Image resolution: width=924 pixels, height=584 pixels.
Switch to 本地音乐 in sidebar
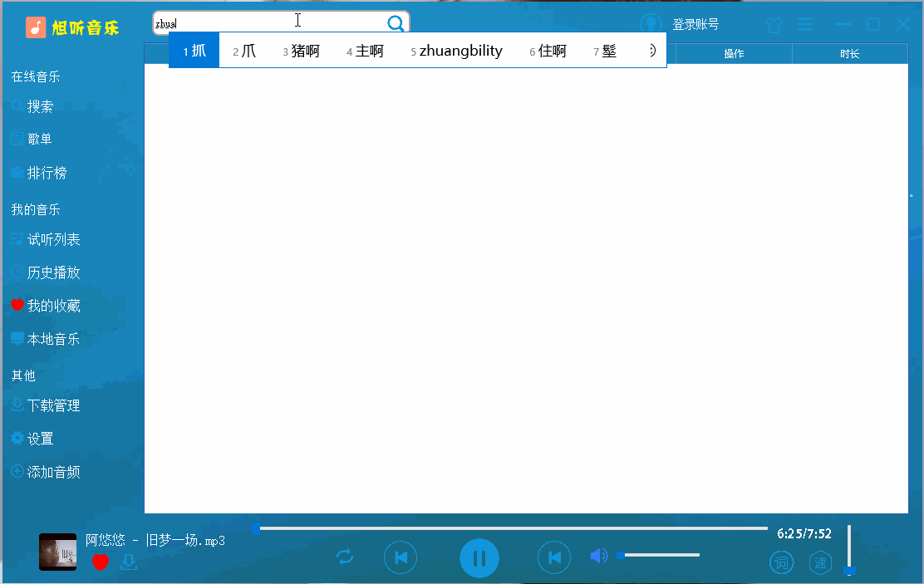52,338
